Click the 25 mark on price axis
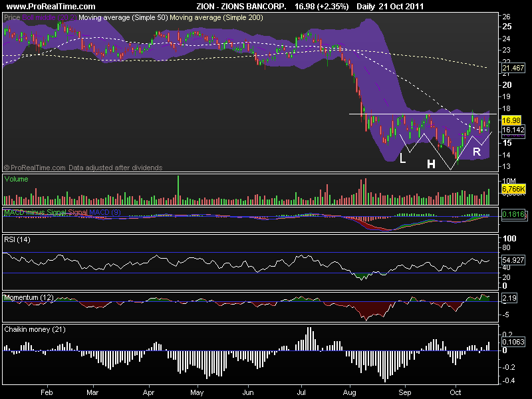Image resolution: width=532 pixels, height=399 pixels. click(x=507, y=27)
